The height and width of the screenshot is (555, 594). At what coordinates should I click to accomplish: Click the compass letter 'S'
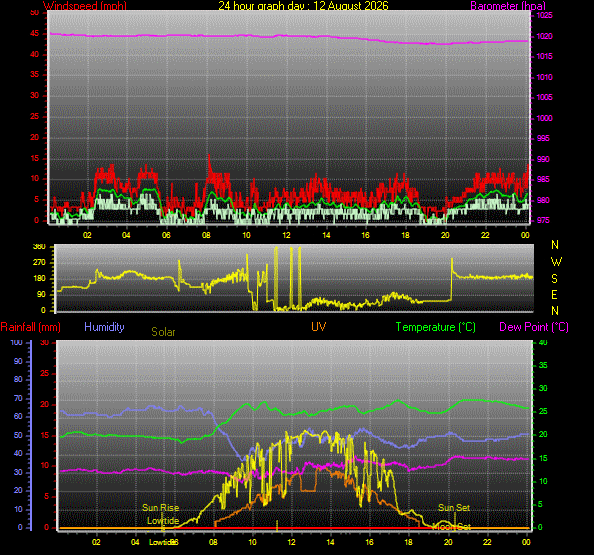[x=555, y=279]
